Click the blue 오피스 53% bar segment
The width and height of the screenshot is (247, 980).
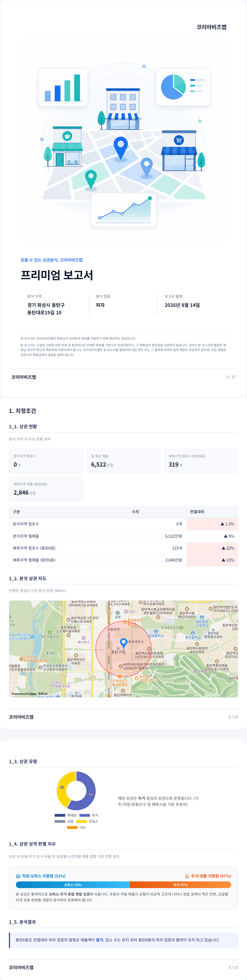click(73, 885)
